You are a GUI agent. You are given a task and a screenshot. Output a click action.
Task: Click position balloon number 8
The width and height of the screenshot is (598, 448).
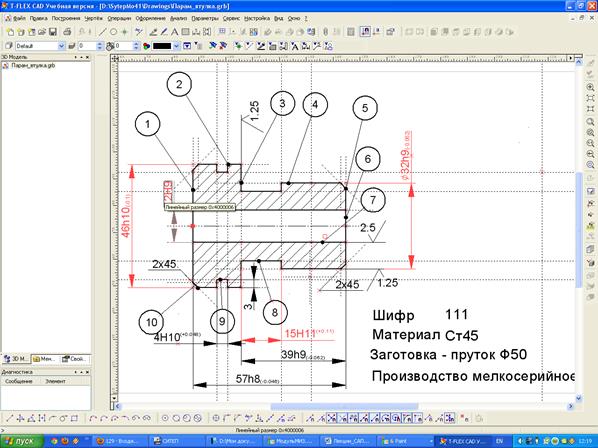(275, 312)
